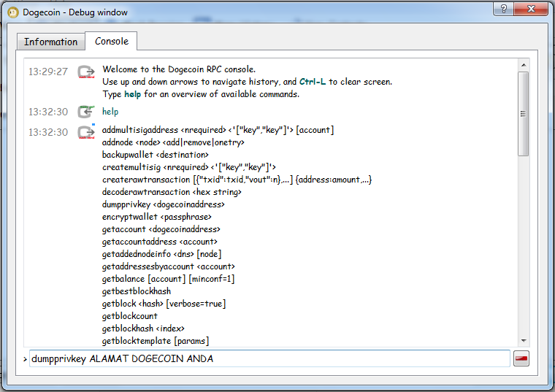Click the output icon beside the 13:32:30 command list

[x=86, y=132]
